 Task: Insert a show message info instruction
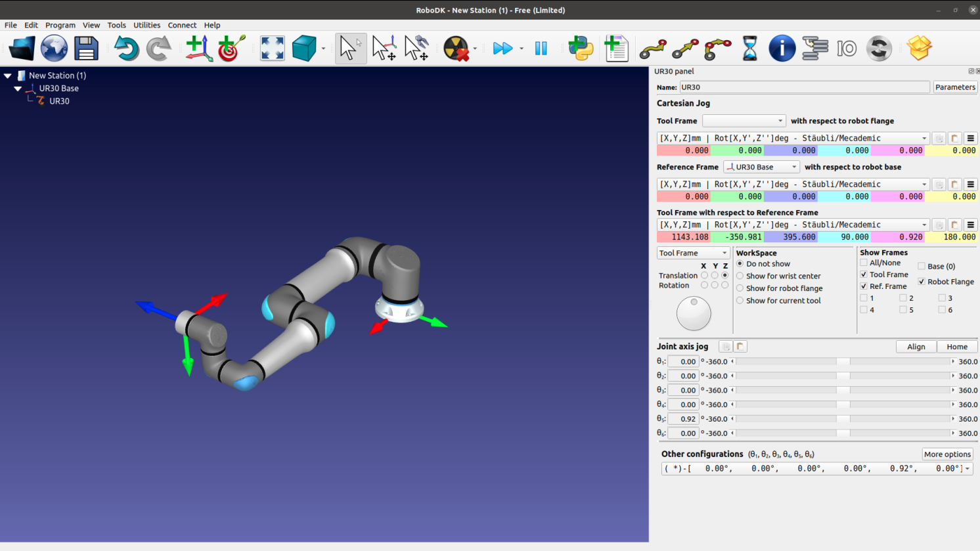pos(782,49)
